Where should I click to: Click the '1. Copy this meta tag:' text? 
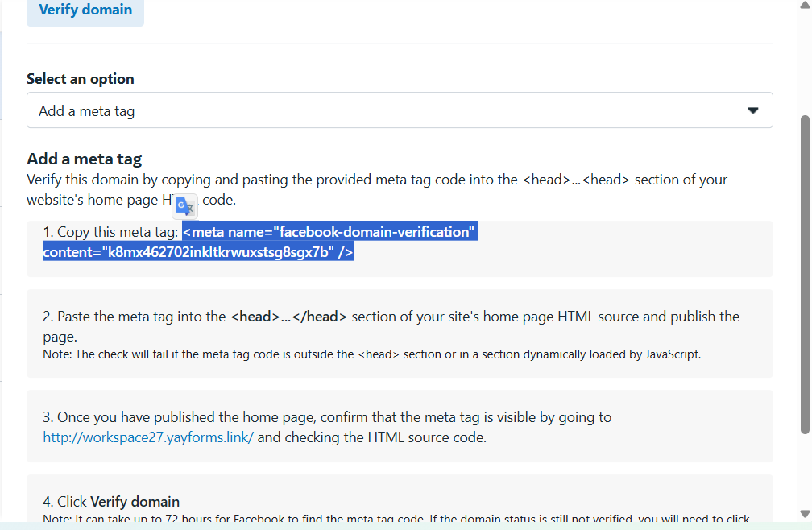coord(110,232)
